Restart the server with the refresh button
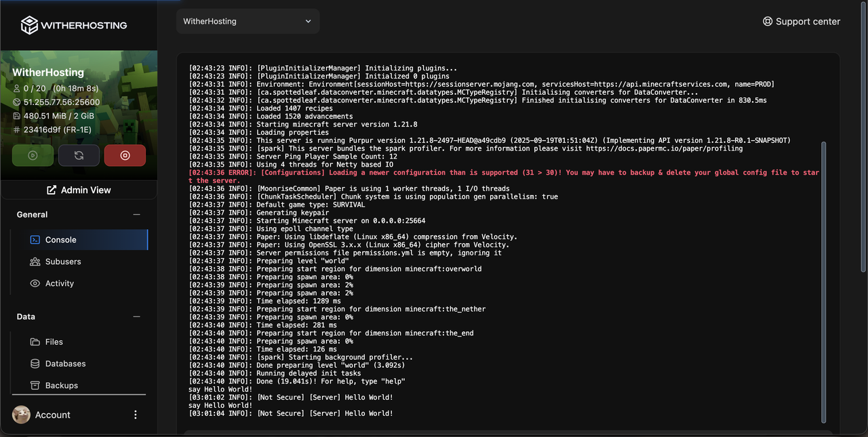This screenshot has height=437, width=868. point(79,155)
